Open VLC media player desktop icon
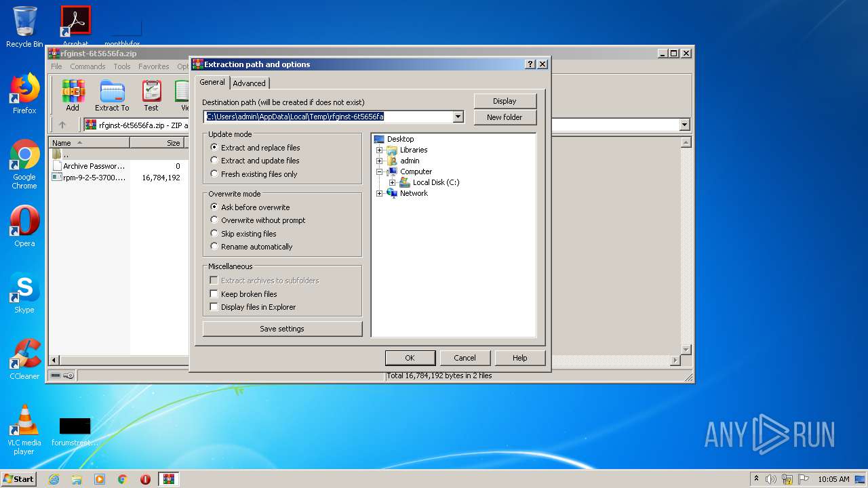 (x=24, y=430)
